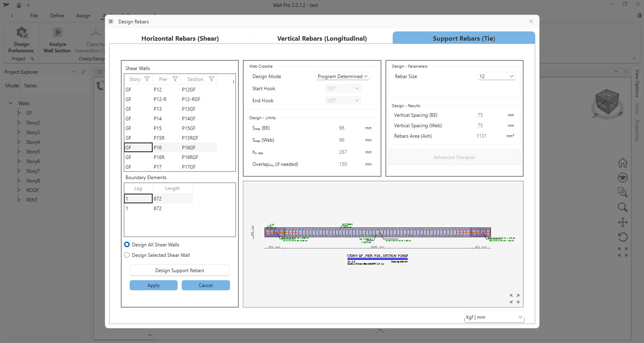Open the Kgf | mm units dropdown

[x=494, y=317]
